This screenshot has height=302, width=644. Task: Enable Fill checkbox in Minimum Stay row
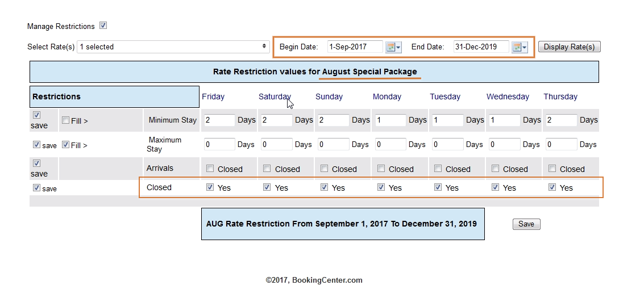65,120
